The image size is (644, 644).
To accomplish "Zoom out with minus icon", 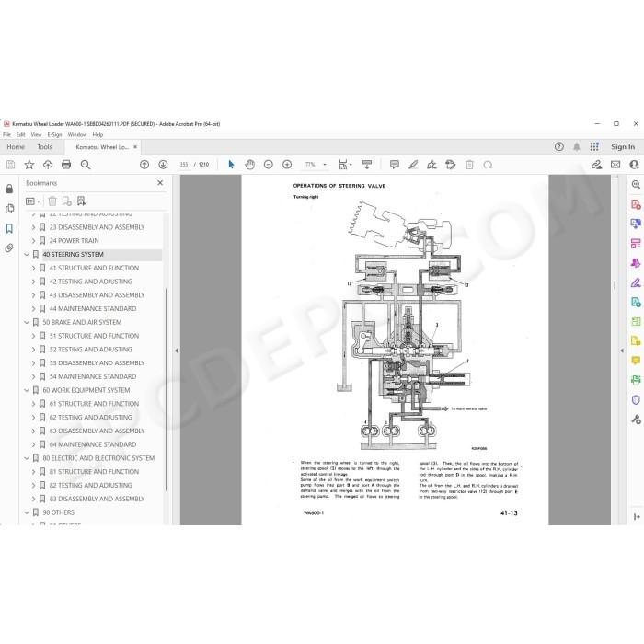I will pyautogui.click(x=269, y=165).
